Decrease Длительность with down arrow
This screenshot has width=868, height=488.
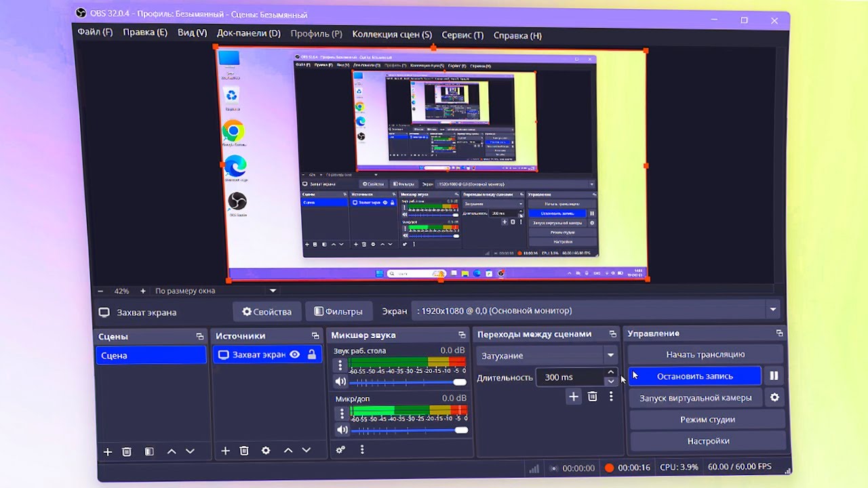[x=611, y=381]
